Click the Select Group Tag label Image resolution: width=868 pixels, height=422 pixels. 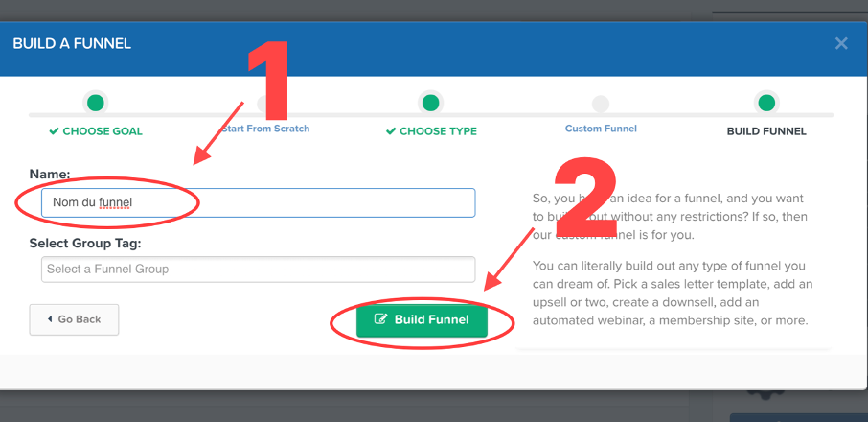(x=85, y=243)
